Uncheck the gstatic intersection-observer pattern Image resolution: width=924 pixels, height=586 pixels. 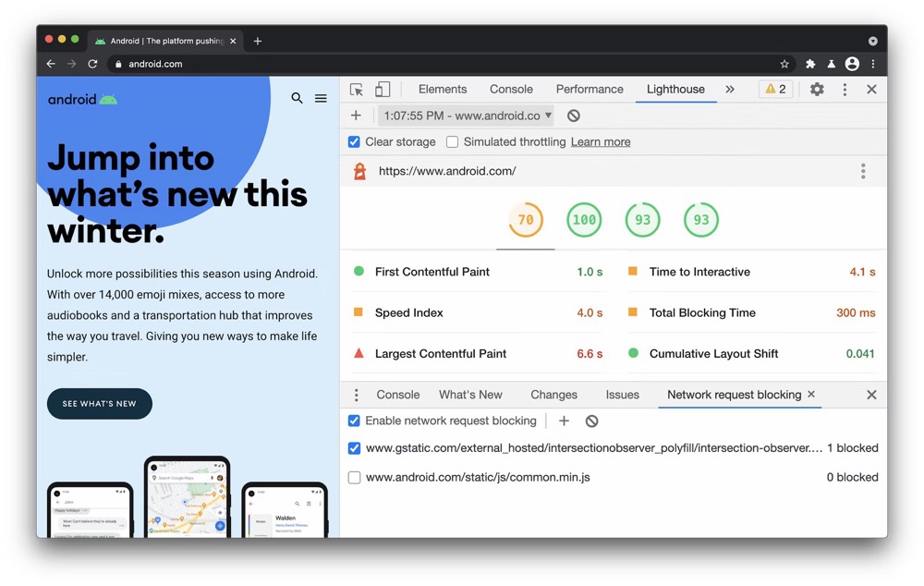[x=354, y=448]
